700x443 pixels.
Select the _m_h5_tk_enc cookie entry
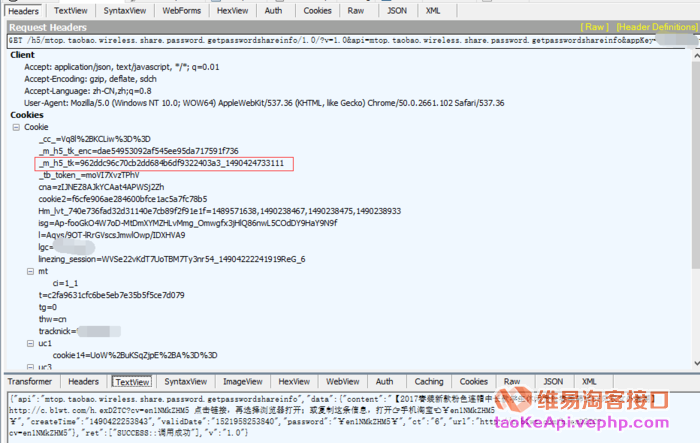[x=138, y=151]
